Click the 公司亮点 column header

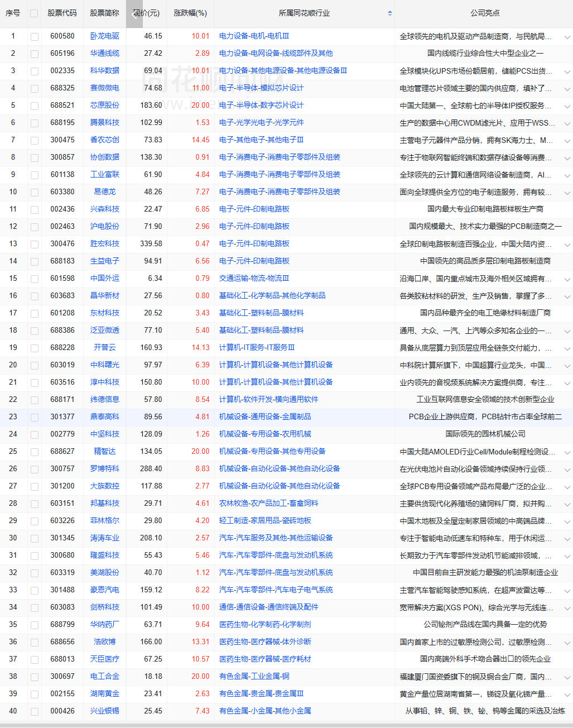pos(484,13)
